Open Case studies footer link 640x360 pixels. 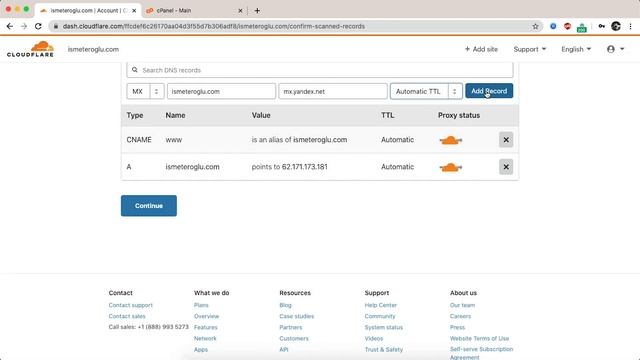point(297,316)
